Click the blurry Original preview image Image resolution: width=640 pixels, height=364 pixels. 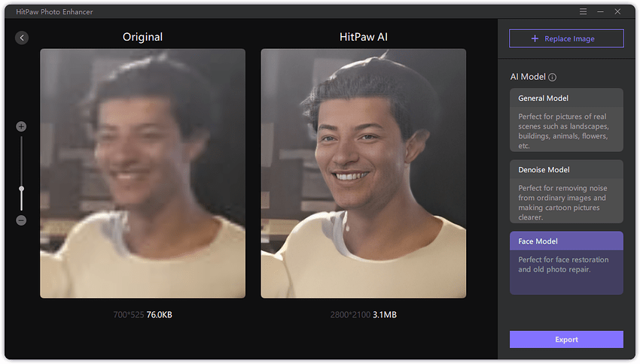pyautogui.click(x=142, y=173)
